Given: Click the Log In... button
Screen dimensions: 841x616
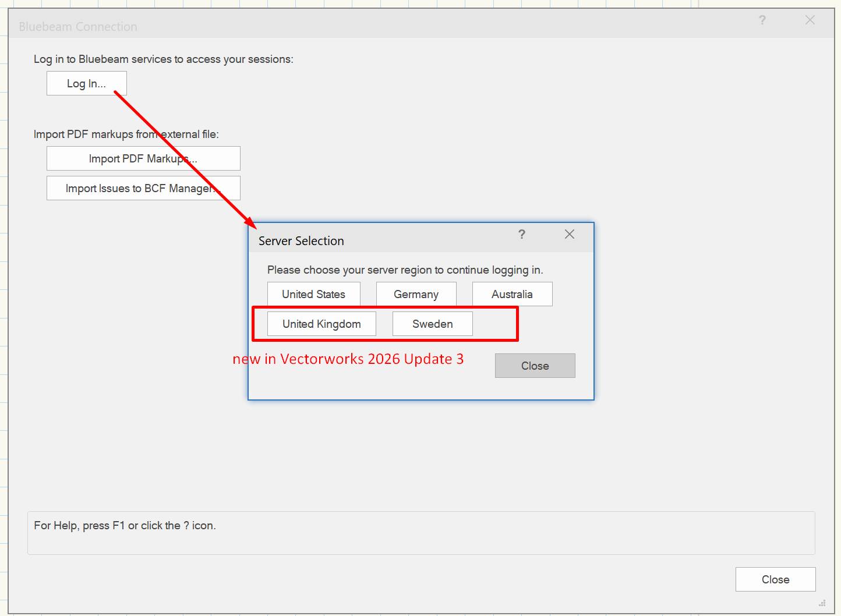Looking at the screenshot, I should [x=86, y=83].
